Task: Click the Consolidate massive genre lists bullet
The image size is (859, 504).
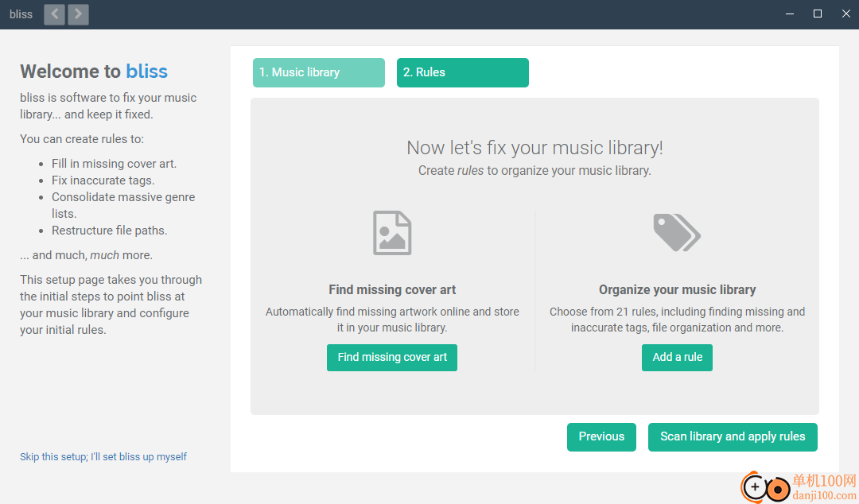Action: tap(123, 205)
